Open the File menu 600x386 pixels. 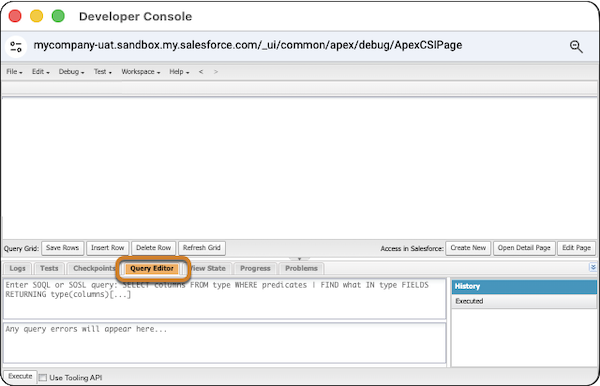coord(14,72)
